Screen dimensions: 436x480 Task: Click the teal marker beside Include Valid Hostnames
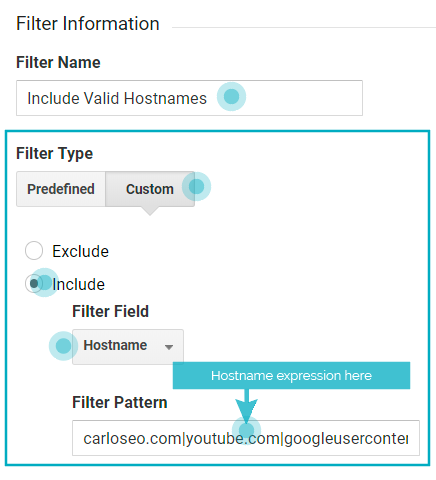click(231, 97)
